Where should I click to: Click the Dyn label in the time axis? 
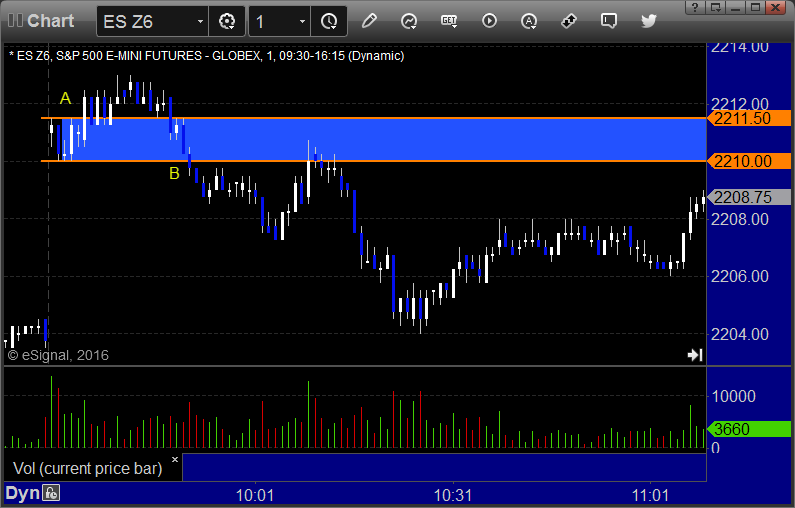(x=22, y=493)
